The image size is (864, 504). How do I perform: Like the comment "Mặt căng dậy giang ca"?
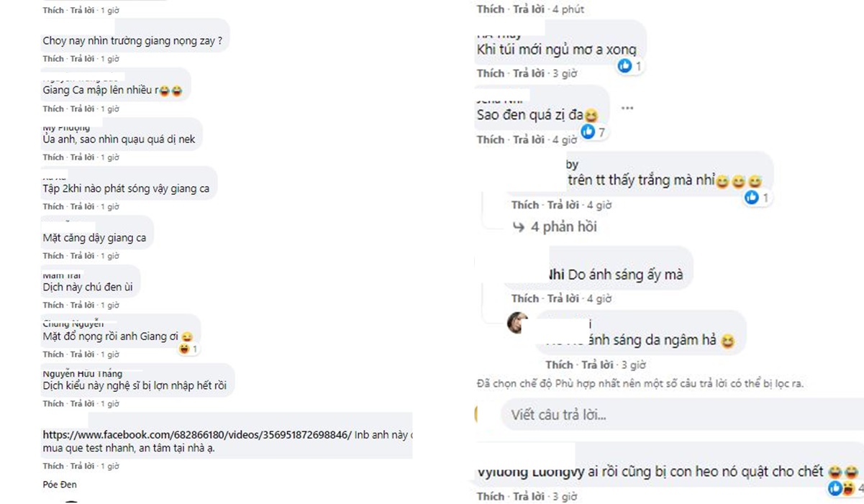[x=53, y=256]
